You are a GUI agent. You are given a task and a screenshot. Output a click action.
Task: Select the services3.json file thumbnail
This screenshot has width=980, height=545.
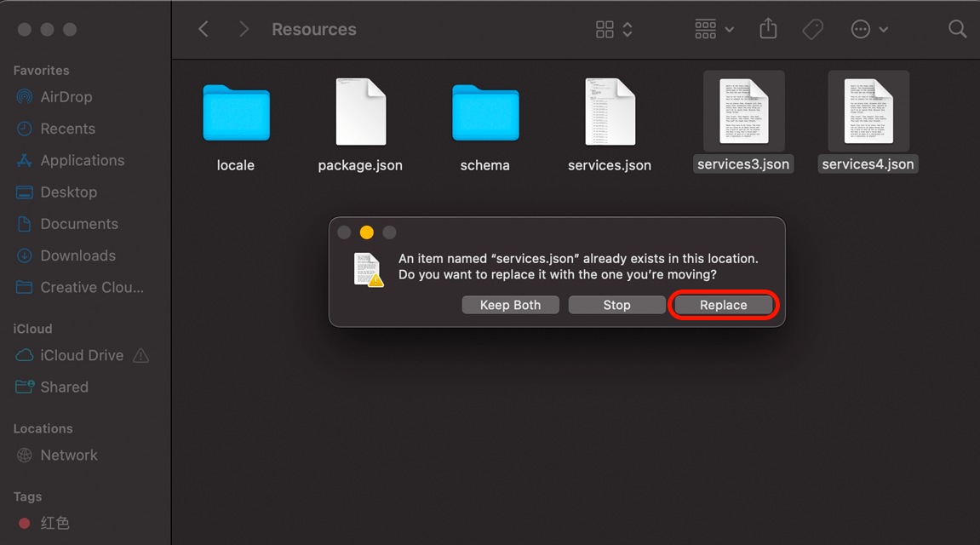[744, 112]
